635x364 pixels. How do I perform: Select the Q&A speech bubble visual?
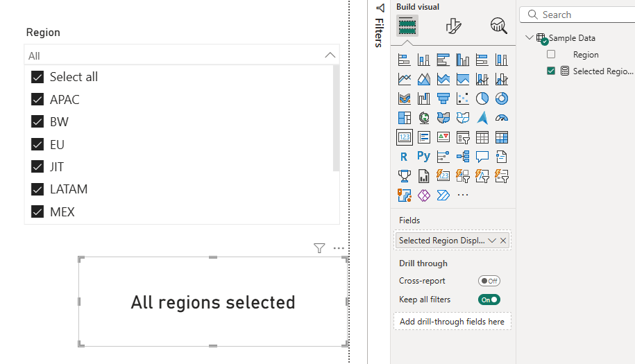(x=482, y=157)
